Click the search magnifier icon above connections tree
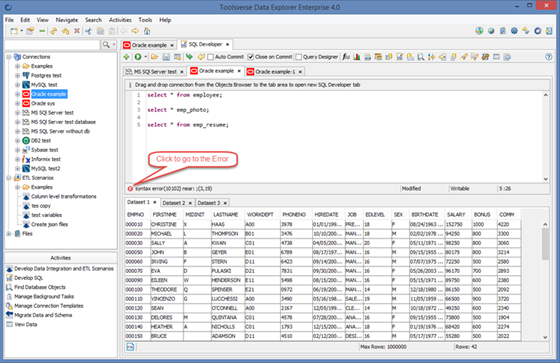The width and height of the screenshot is (560, 363). [x=106, y=45]
